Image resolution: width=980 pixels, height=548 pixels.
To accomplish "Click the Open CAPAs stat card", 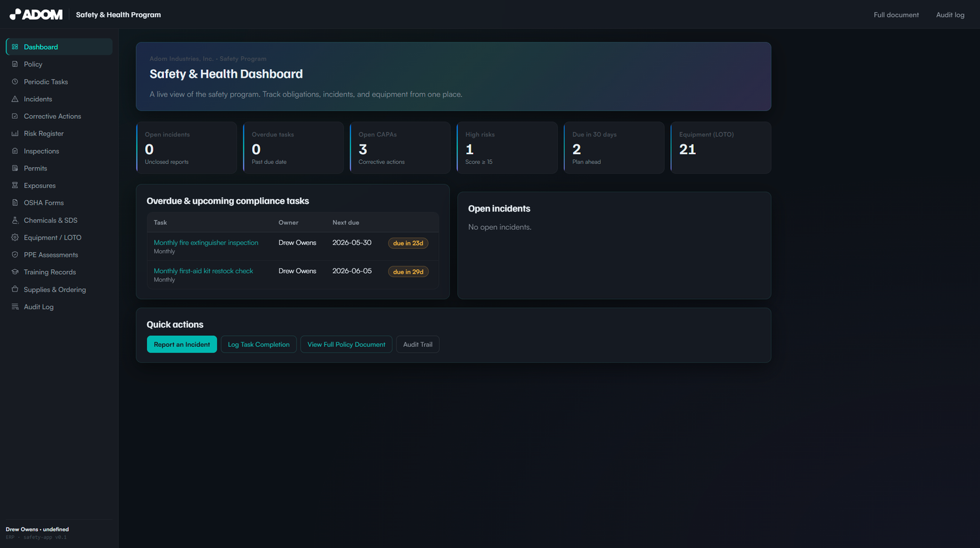I will pos(400,148).
